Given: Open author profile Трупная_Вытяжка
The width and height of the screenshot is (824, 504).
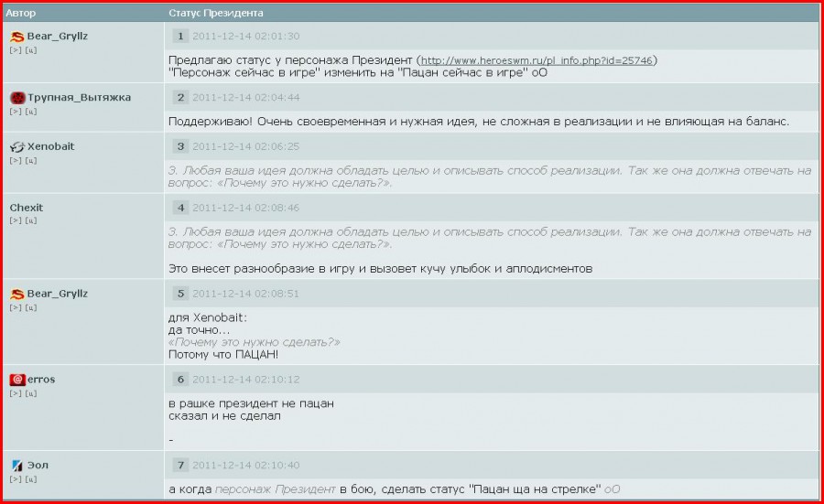Looking at the screenshot, I should (79, 98).
